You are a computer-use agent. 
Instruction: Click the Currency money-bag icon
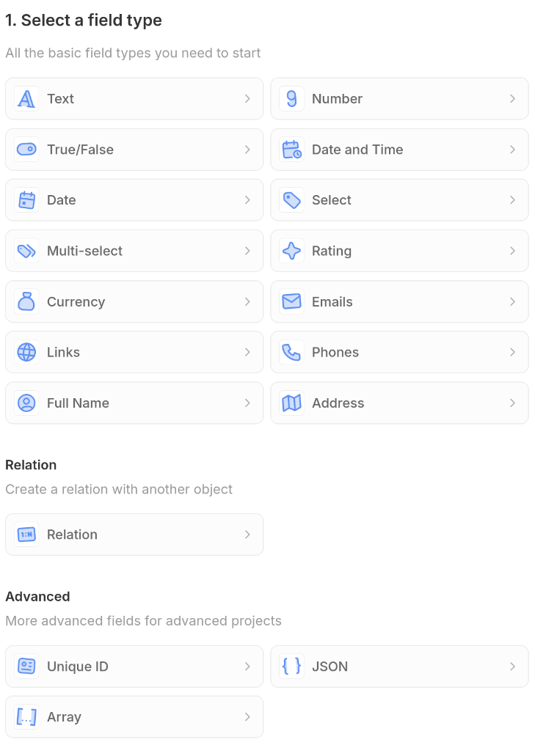26,301
